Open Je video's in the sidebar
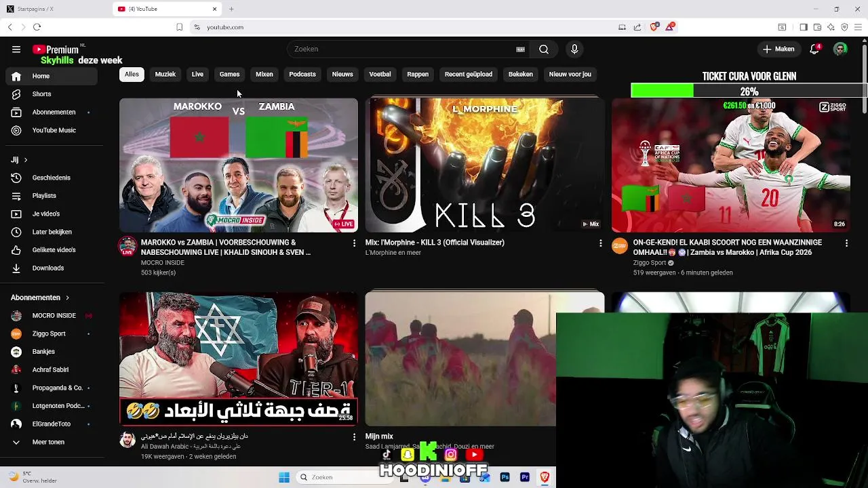Screen dimensions: 868x488 pos(53,214)
